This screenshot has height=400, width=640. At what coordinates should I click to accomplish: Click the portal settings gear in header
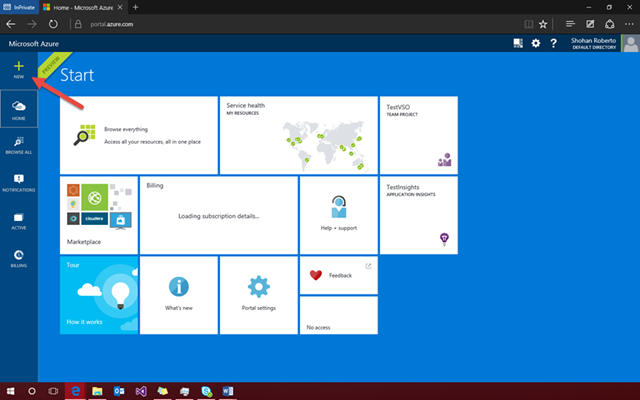pyautogui.click(x=536, y=43)
